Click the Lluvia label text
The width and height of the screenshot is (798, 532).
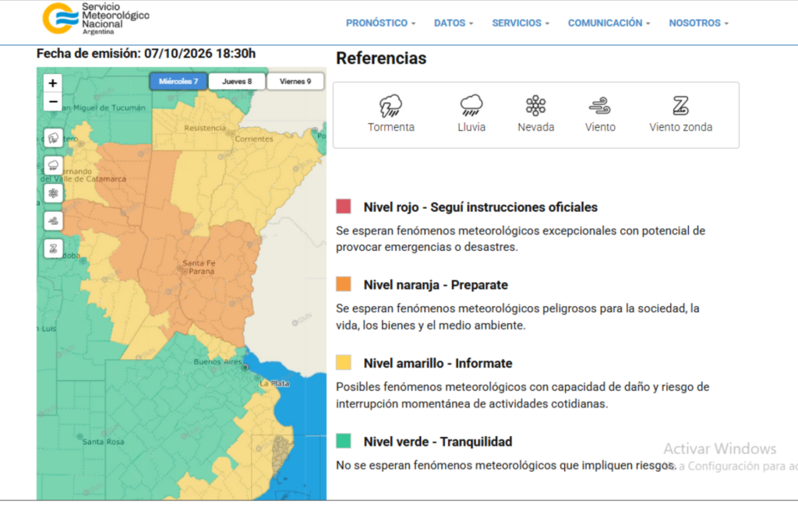pyautogui.click(x=471, y=127)
